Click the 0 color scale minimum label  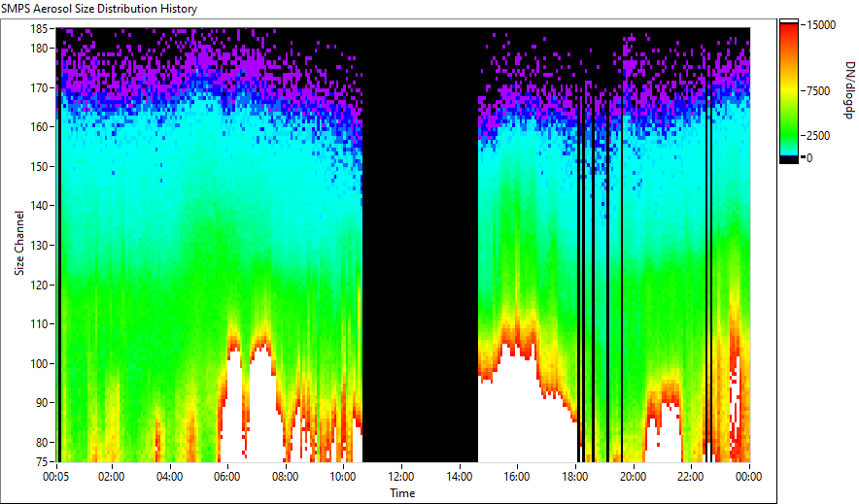pos(809,158)
